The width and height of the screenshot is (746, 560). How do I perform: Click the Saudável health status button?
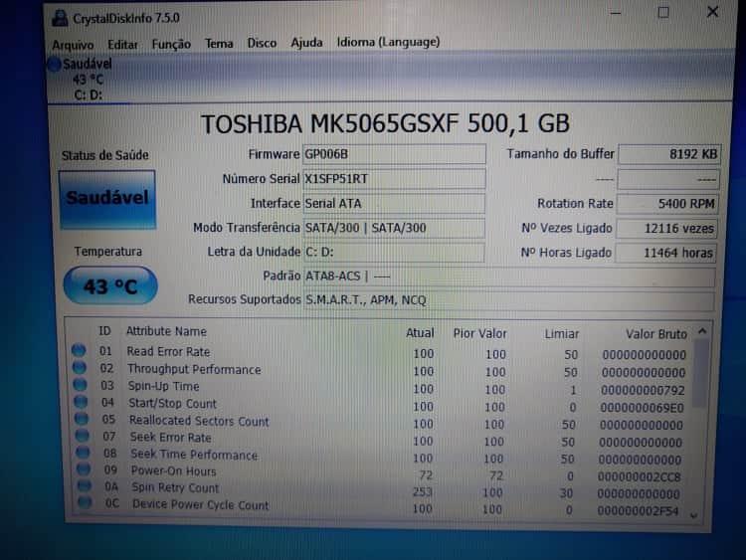107,199
